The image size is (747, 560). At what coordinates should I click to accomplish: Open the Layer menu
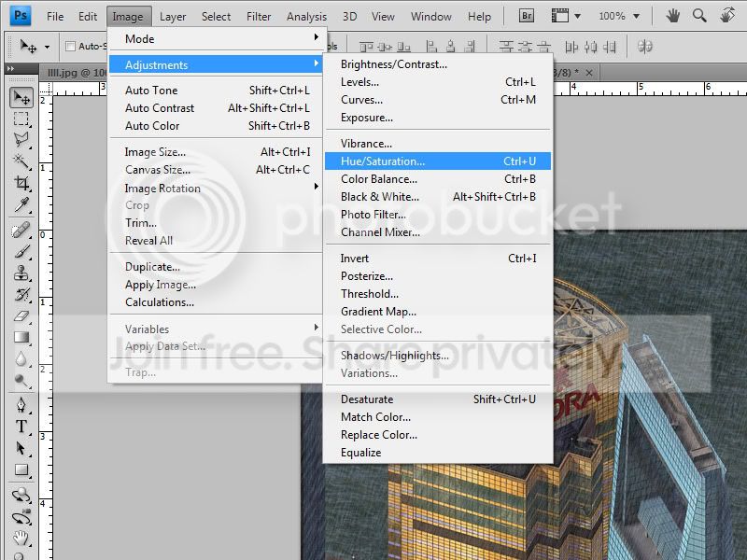pos(173,17)
